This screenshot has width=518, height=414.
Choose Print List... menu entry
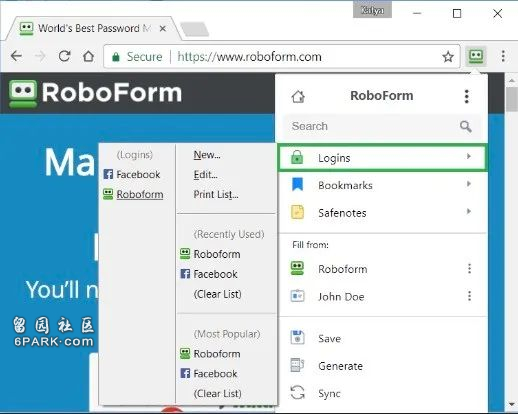coord(216,194)
